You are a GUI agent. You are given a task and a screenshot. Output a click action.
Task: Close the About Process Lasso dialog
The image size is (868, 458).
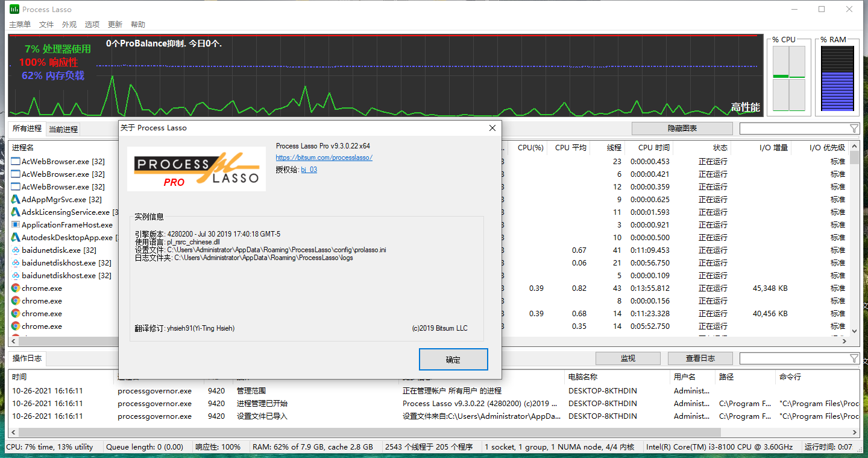492,128
